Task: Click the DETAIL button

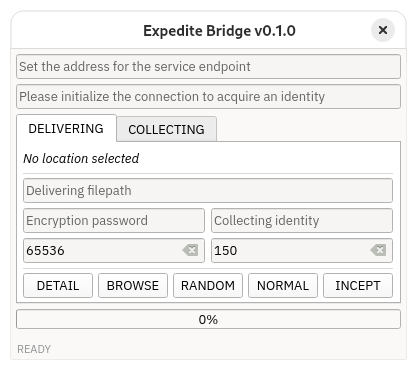Action: point(58,286)
